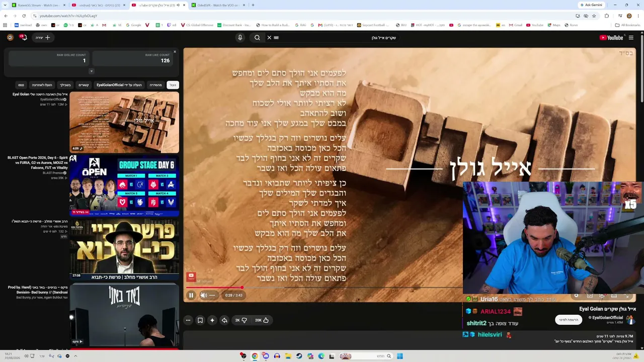644x362 pixels.
Task: Open the EyalGolanOfficial channel name link
Action: point(607,318)
